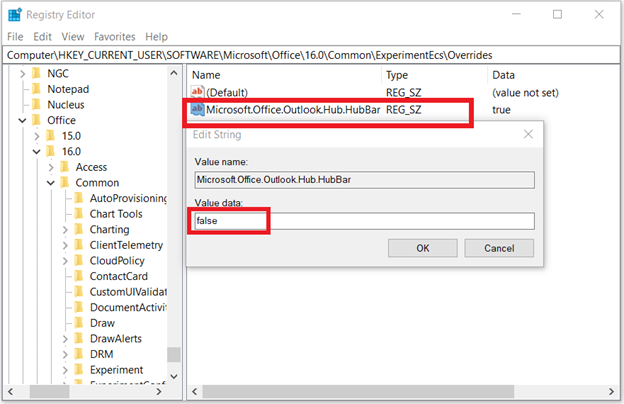Image resolution: width=624 pixels, height=404 pixels.
Task: Select the DrawAlerts folder icon
Action: tap(79, 338)
